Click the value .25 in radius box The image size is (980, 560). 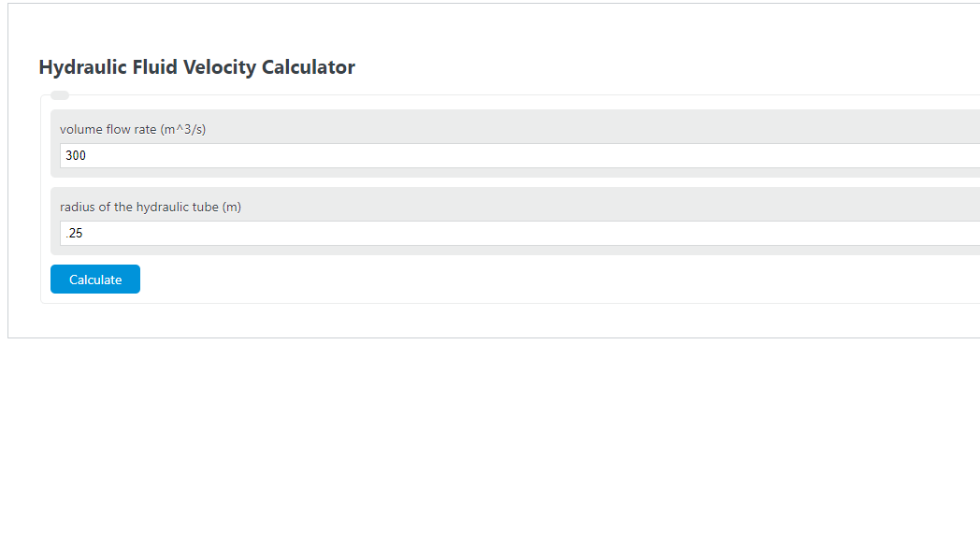coord(72,233)
